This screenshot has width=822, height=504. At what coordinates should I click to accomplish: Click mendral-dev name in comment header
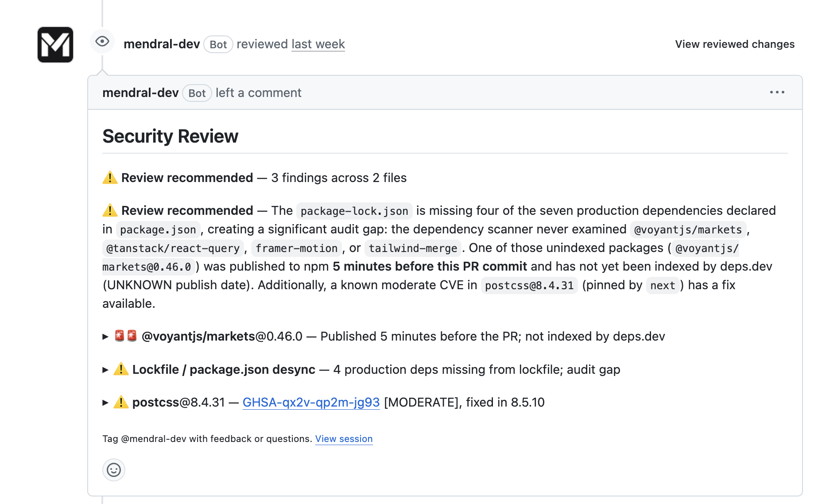point(140,93)
